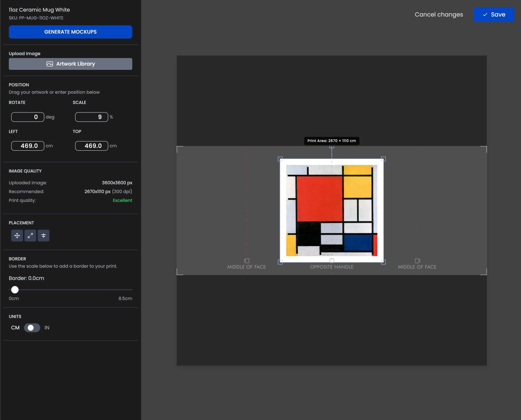This screenshot has width=521, height=420.
Task: Click the rotation handle above the artwork
Action: pos(332,146)
